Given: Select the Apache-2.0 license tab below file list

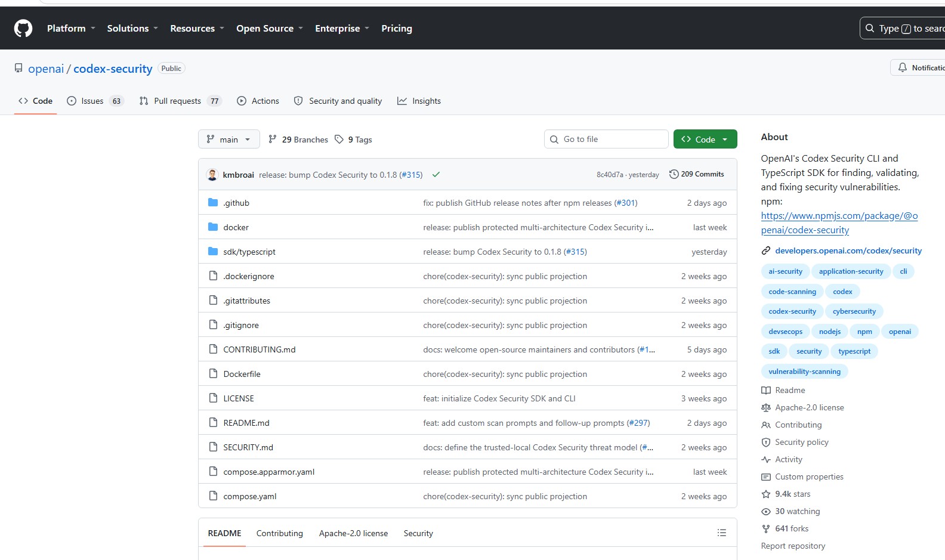Looking at the screenshot, I should [x=353, y=533].
